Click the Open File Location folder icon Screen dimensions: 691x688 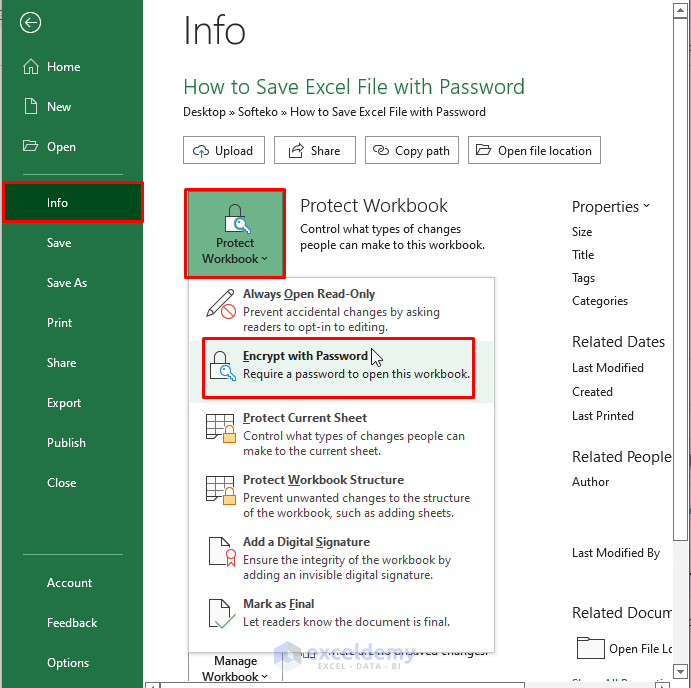(590, 648)
